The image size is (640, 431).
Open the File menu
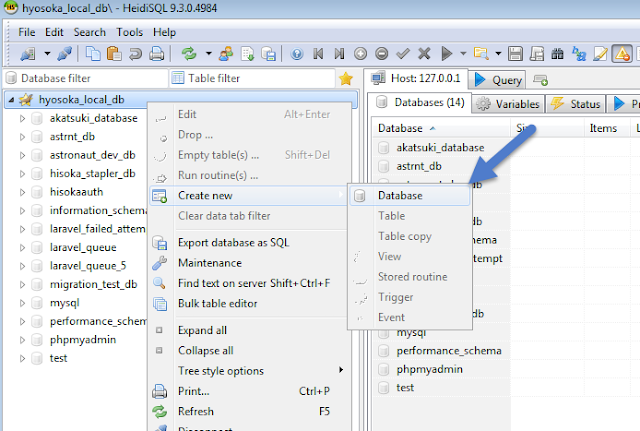pos(27,32)
